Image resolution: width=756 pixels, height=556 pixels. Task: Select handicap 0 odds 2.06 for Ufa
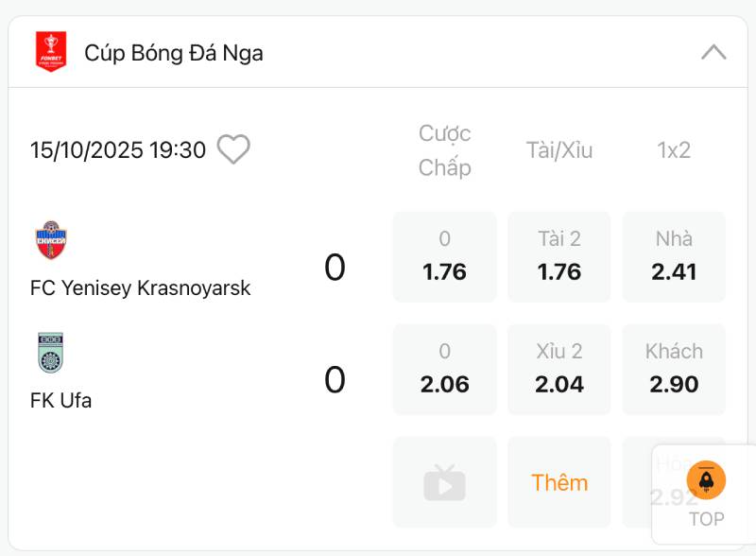coord(444,370)
